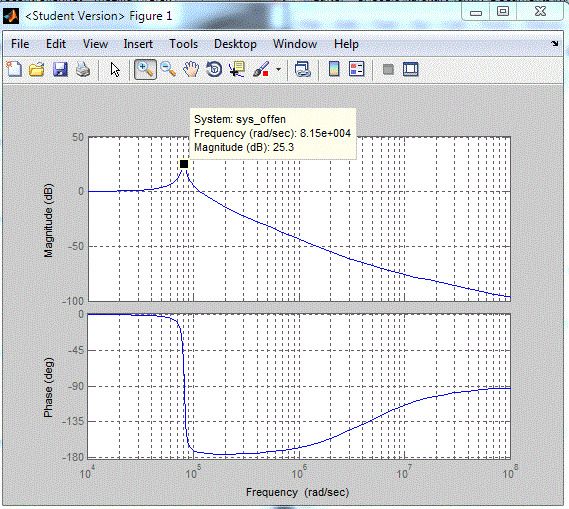Insert a colorbar using toolbar icon
The image size is (569, 509).
point(334,69)
